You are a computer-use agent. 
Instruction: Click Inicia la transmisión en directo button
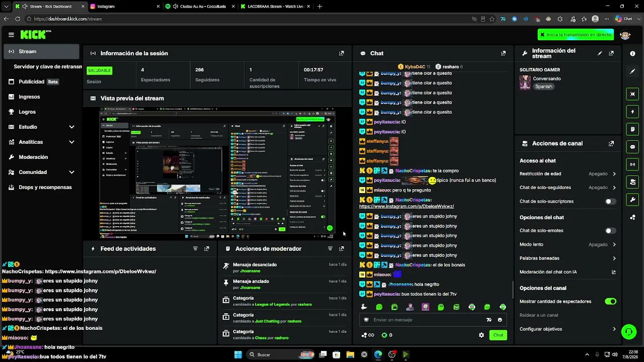[576, 35]
